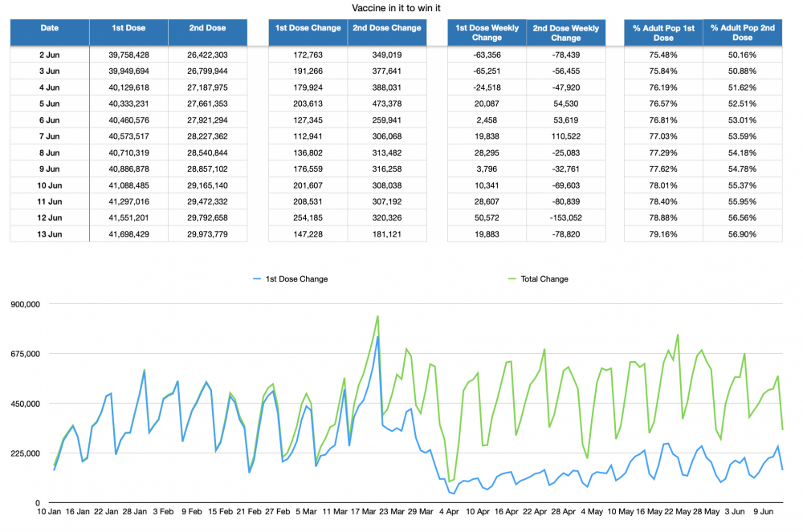This screenshot has width=803, height=532.
Task: Select the 2,458 weekly change cell
Action: click(x=487, y=120)
